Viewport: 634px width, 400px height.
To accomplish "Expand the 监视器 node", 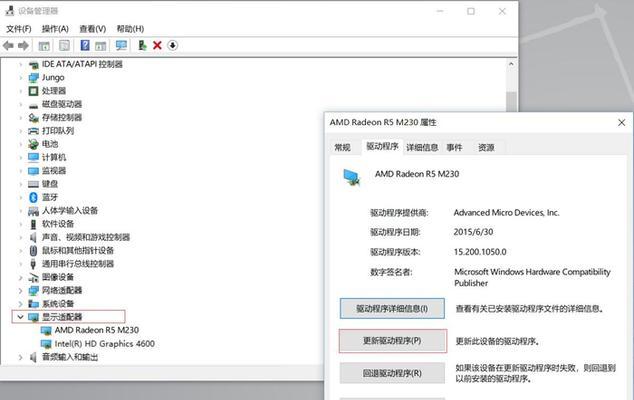I will [x=20, y=171].
